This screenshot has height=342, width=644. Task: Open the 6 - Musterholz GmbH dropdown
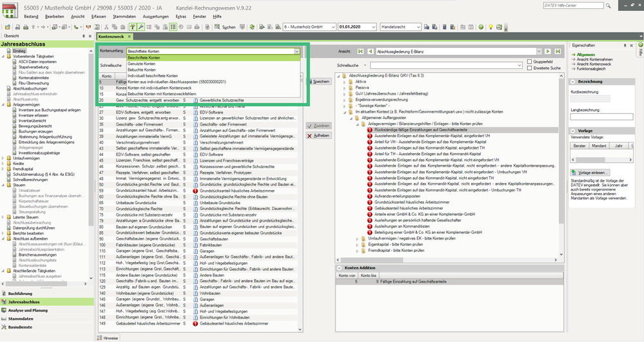coord(333,27)
